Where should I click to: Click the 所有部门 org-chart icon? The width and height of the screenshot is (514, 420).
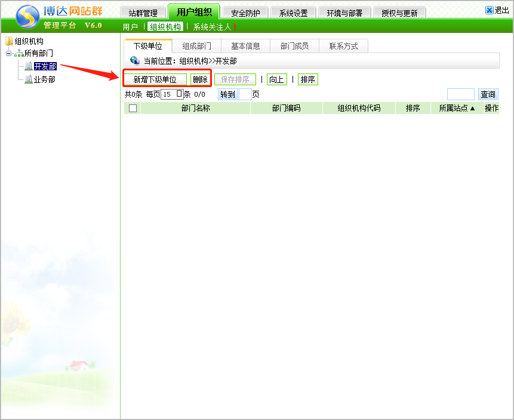pyautogui.click(x=19, y=54)
